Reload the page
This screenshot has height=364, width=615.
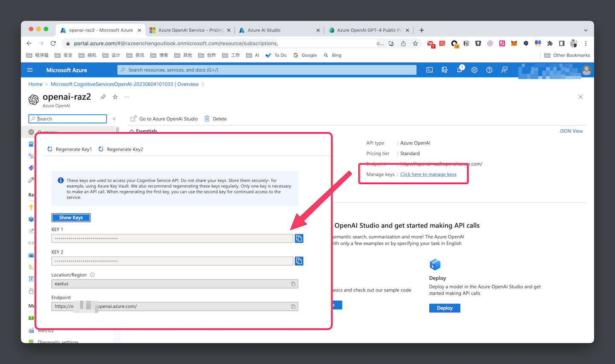click(x=53, y=43)
